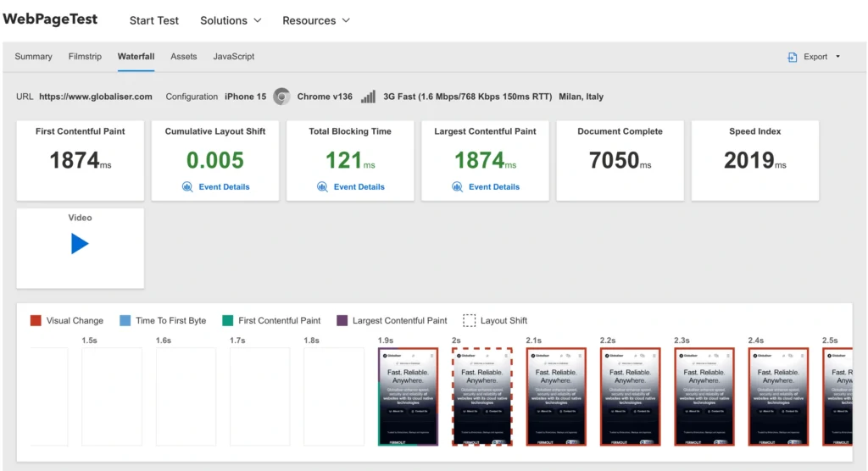
Task: Click Cumulative Layout Shift magnifier icon
Action: (x=187, y=187)
